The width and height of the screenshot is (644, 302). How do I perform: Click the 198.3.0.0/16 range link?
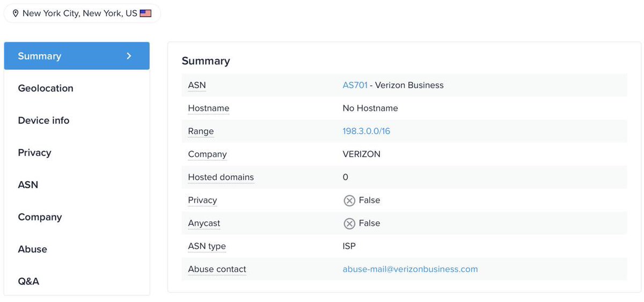click(366, 131)
